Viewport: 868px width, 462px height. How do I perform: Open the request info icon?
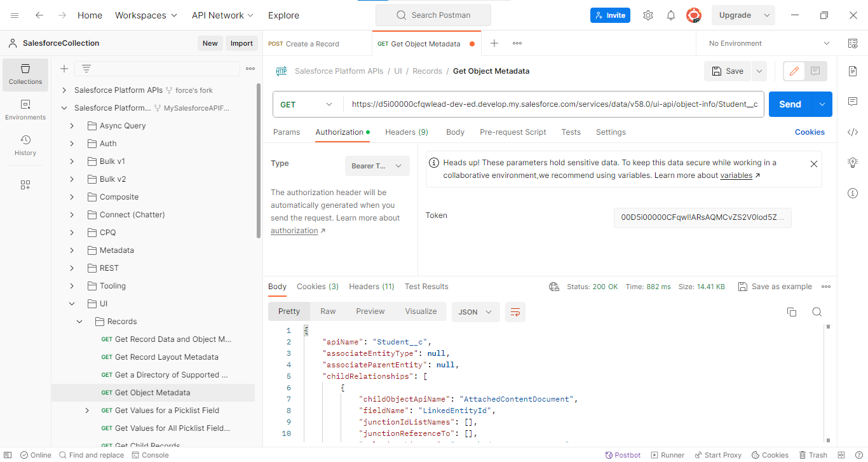pyautogui.click(x=853, y=193)
